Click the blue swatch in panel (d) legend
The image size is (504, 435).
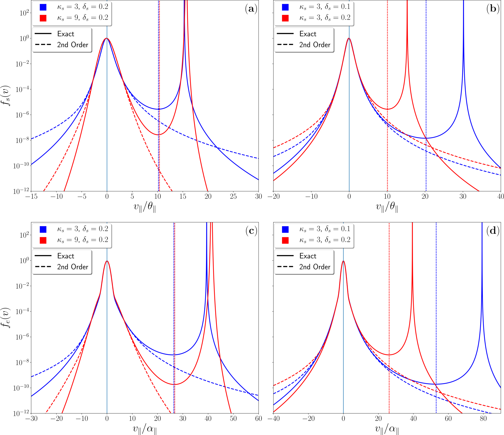[x=285, y=229]
